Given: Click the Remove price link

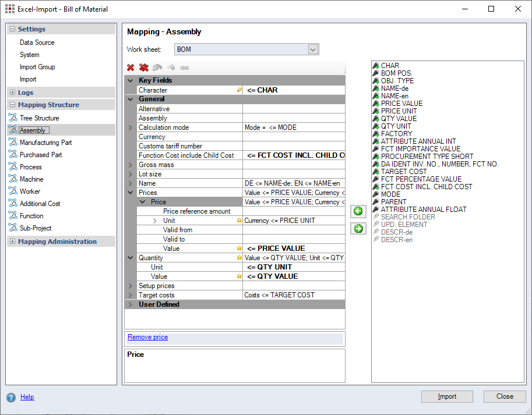Looking at the screenshot, I should tap(147, 337).
